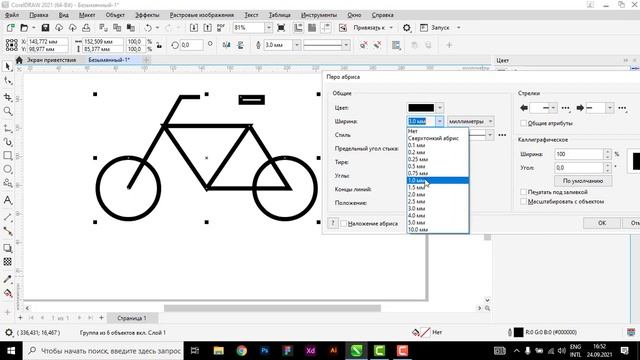Select the Eyedropper tool
This screenshot has width=640, height=360.
coord(7,279)
